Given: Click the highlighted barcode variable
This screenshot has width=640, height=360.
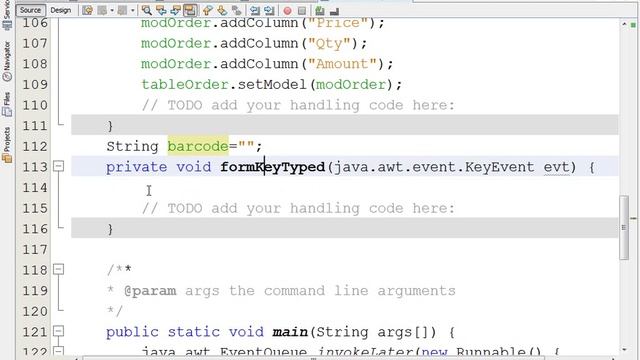Looking at the screenshot, I should point(198,146).
